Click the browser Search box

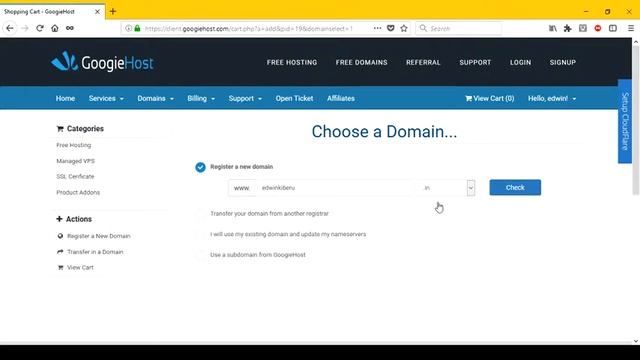click(x=458, y=28)
